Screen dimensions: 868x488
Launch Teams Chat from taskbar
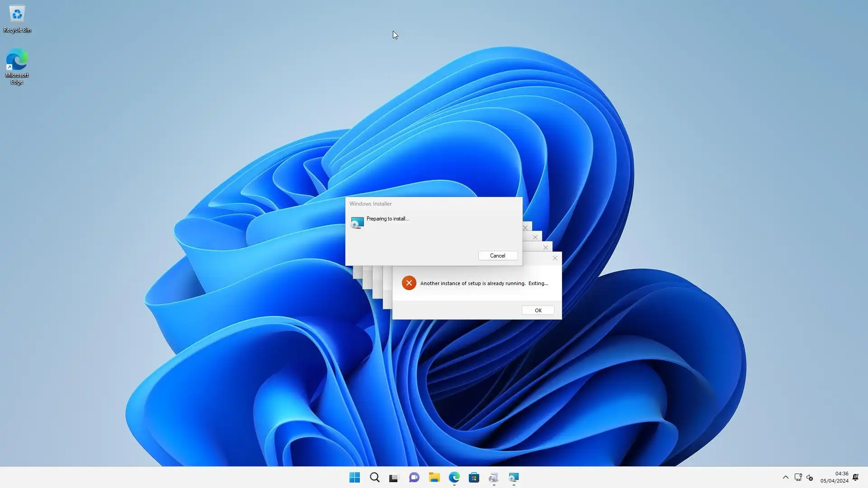tap(414, 478)
